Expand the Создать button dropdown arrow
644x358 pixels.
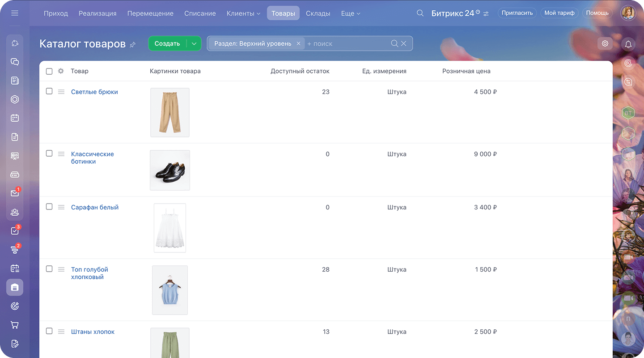pos(194,43)
